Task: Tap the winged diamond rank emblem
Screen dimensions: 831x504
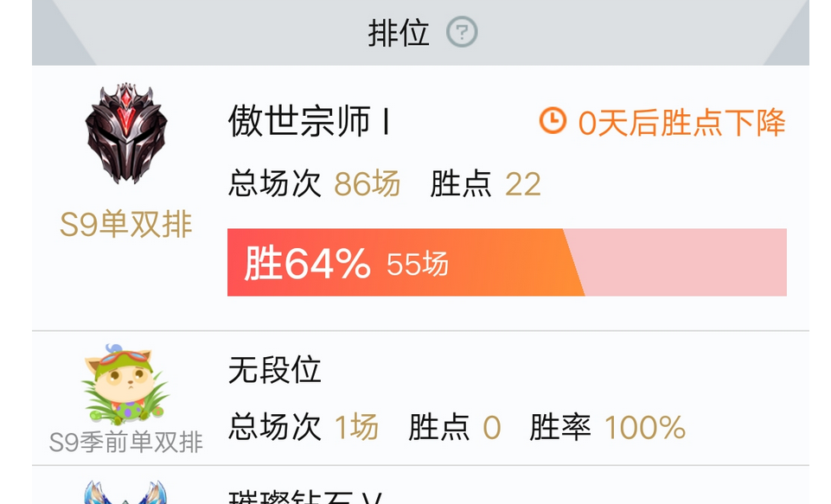Action: [125, 493]
